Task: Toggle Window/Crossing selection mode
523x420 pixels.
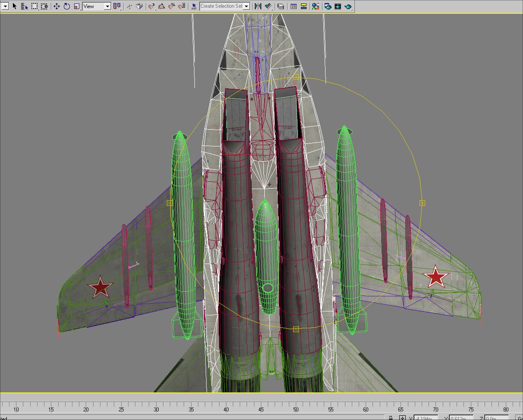Action: [x=44, y=6]
